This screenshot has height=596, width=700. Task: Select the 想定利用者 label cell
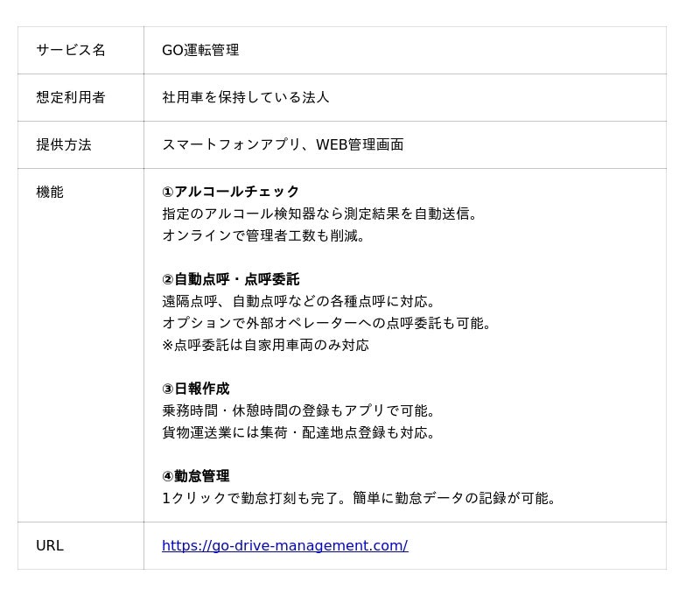71,98
